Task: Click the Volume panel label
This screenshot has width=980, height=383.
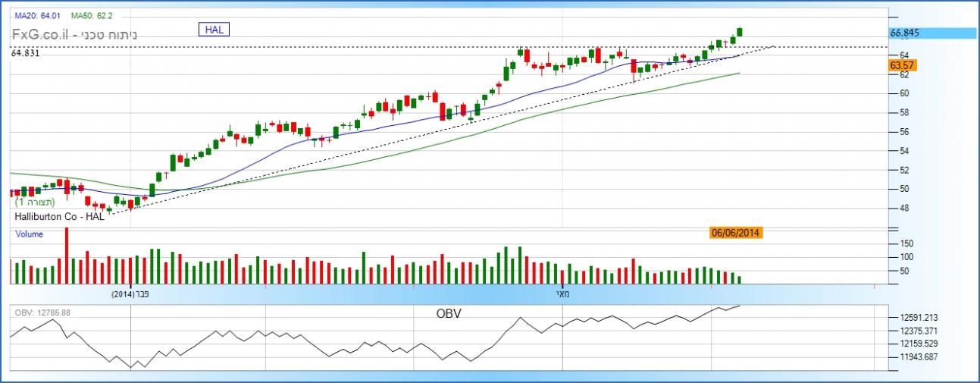Action: (x=29, y=234)
